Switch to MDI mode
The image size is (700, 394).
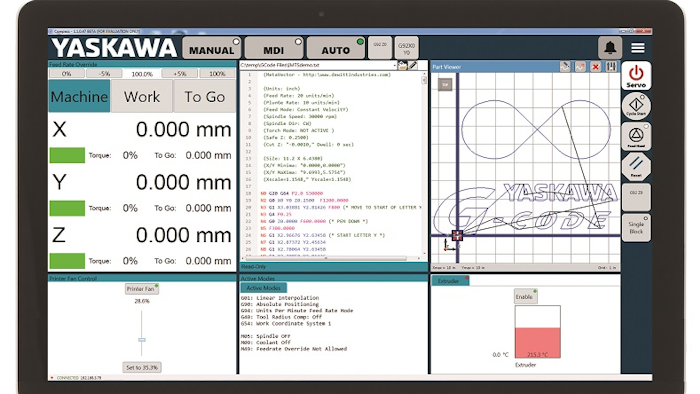click(274, 48)
